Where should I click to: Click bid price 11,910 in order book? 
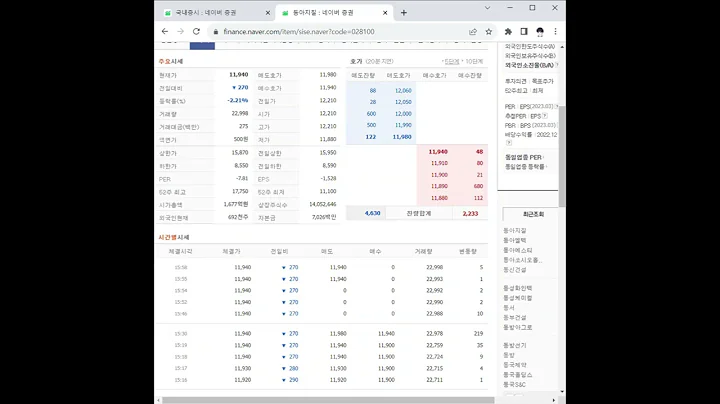tap(439, 163)
